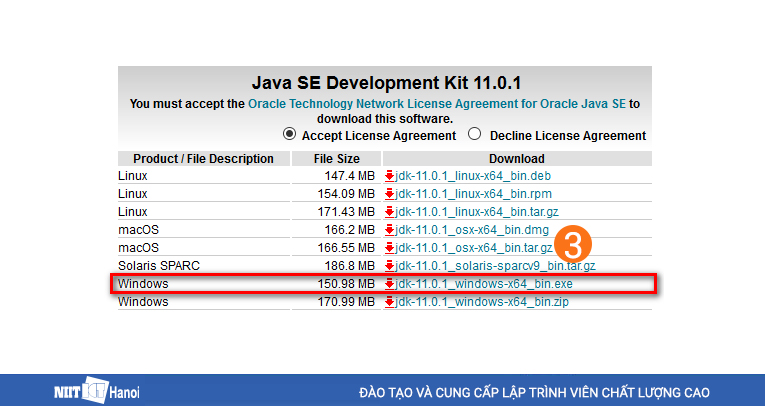
Task: Click the File Size column header
Action: click(x=337, y=159)
